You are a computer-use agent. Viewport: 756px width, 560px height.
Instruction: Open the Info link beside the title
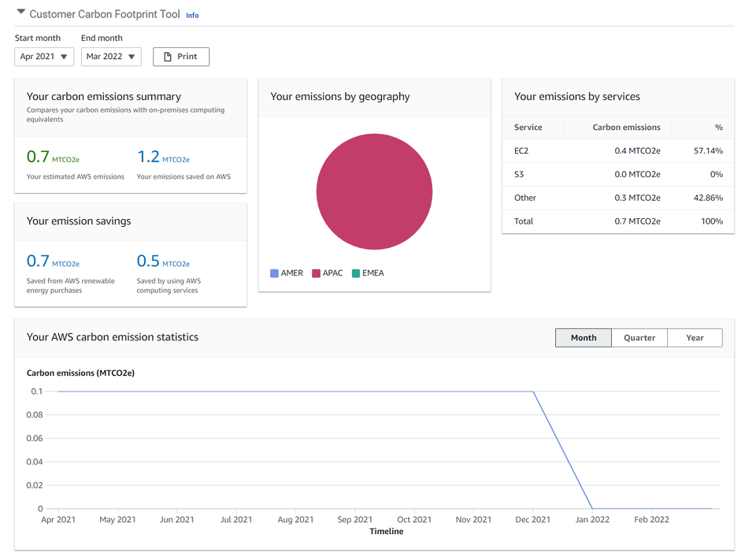(192, 16)
